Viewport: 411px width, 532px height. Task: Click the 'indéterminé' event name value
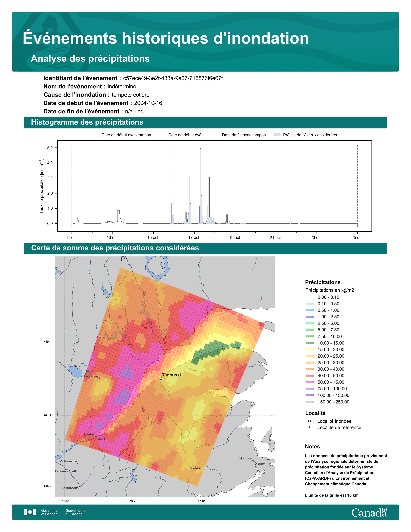122,86
